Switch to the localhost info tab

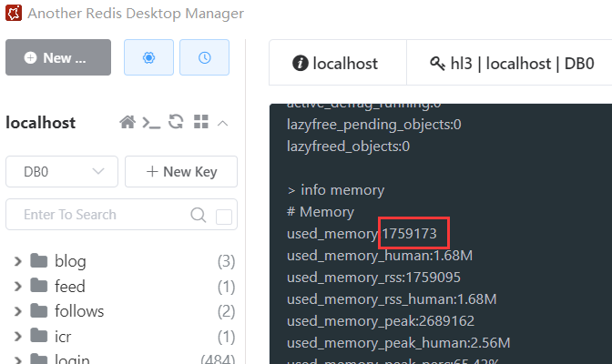[335, 64]
